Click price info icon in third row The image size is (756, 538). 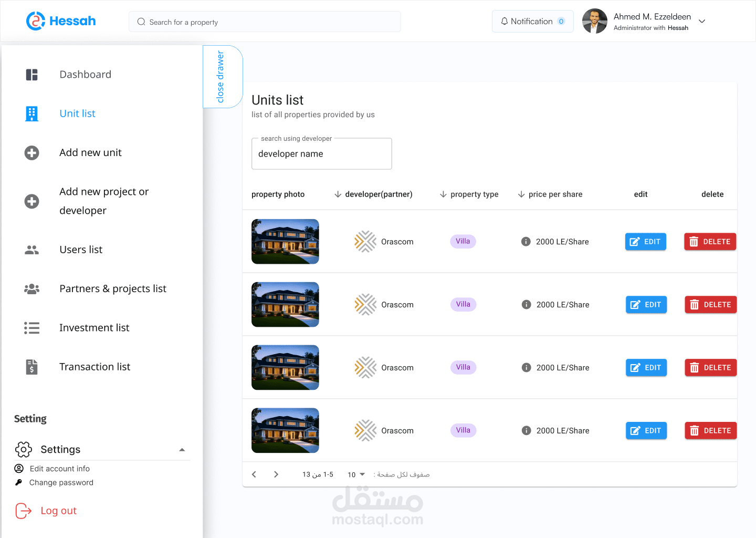tap(526, 368)
